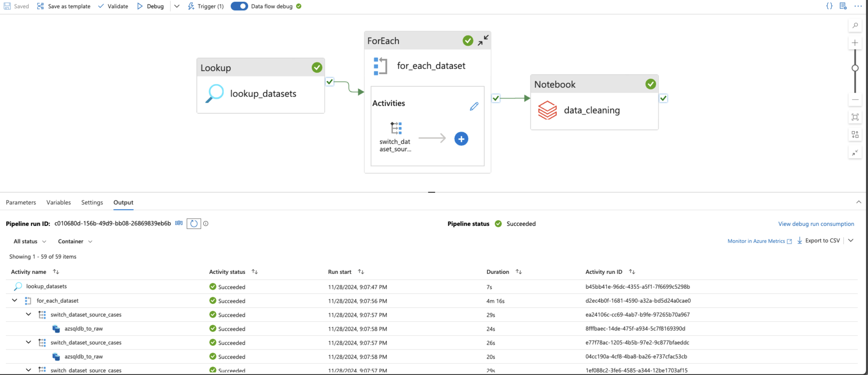Click the blue plus add-activity button
This screenshot has width=868, height=375.
pos(461,139)
